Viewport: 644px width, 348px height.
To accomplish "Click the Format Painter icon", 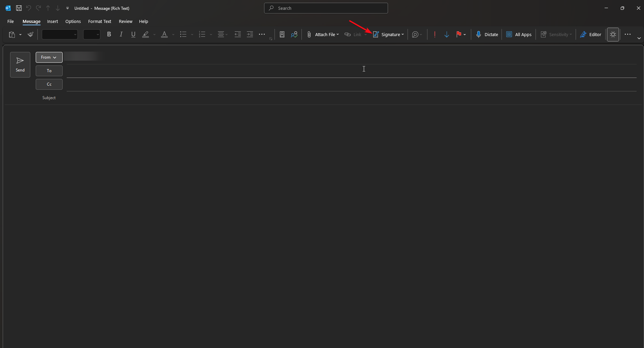I will [x=30, y=34].
